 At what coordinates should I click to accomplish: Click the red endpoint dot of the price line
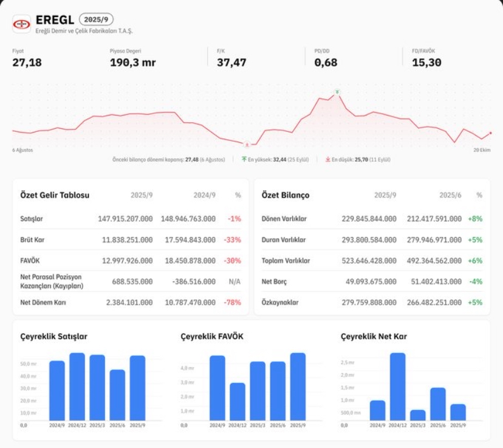pyautogui.click(x=490, y=133)
